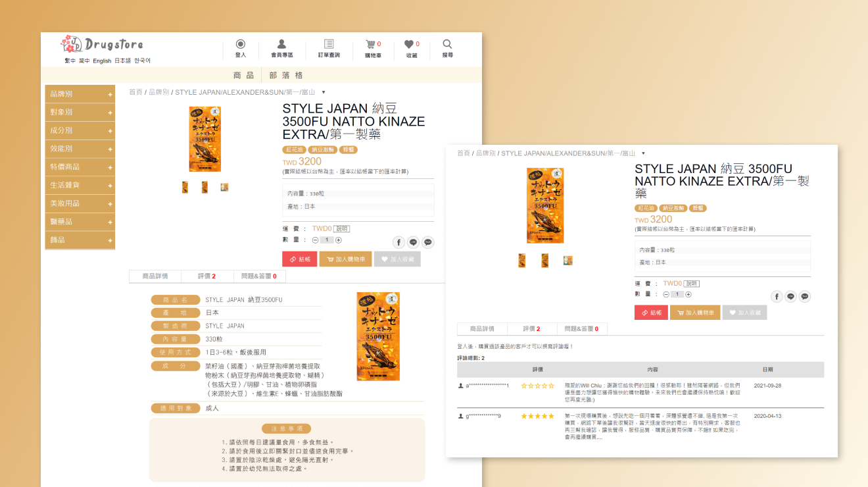Image resolution: width=868 pixels, height=487 pixels.
Task: Click the 首頁 breadcrumb link in left page
Action: pyautogui.click(x=135, y=92)
